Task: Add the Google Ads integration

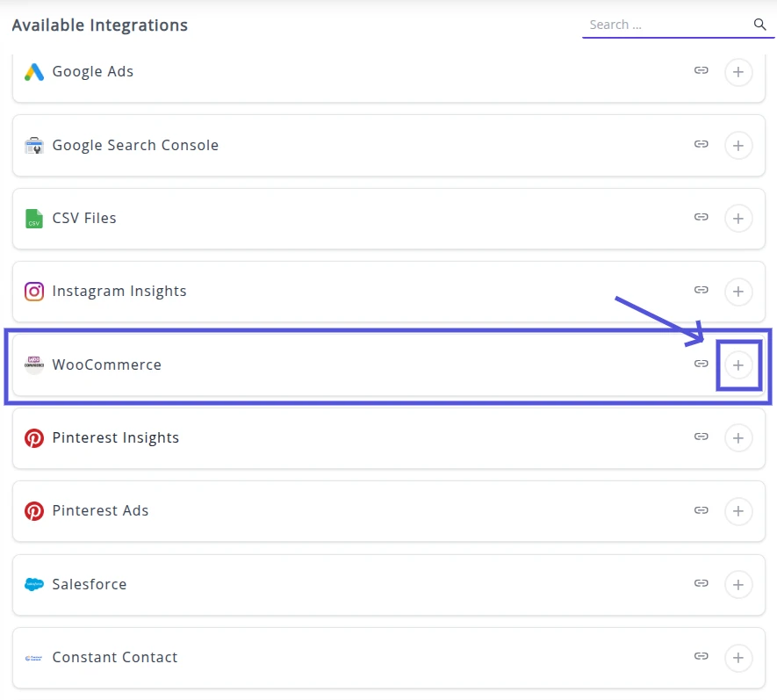Action: click(738, 72)
